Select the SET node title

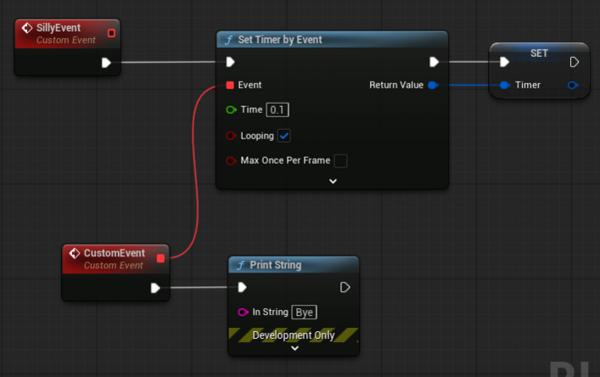539,53
